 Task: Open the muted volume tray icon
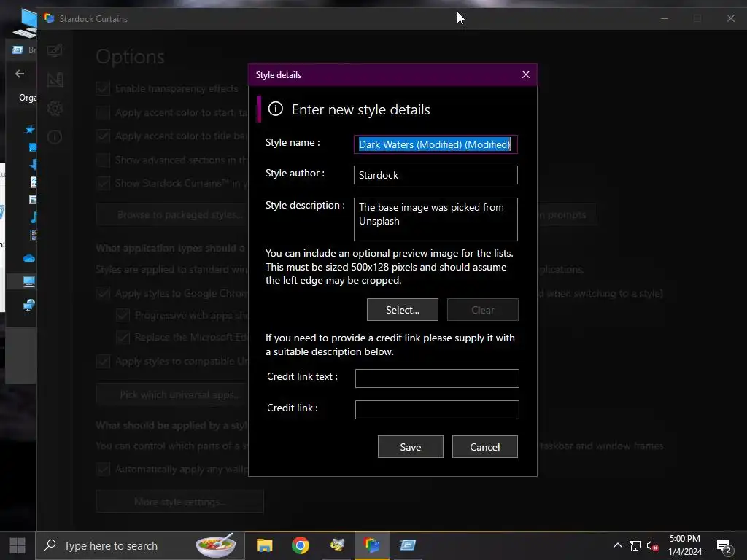pos(653,545)
